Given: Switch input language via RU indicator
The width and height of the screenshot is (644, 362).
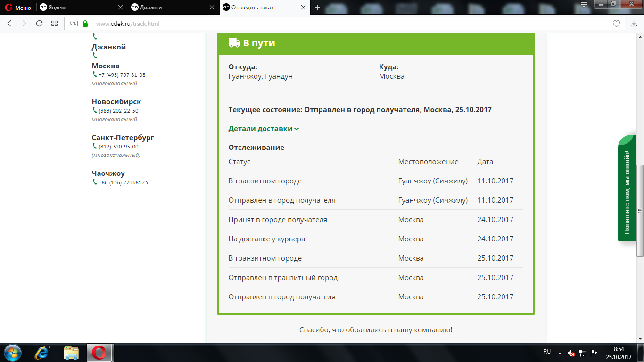Looking at the screenshot, I should tap(547, 352).
